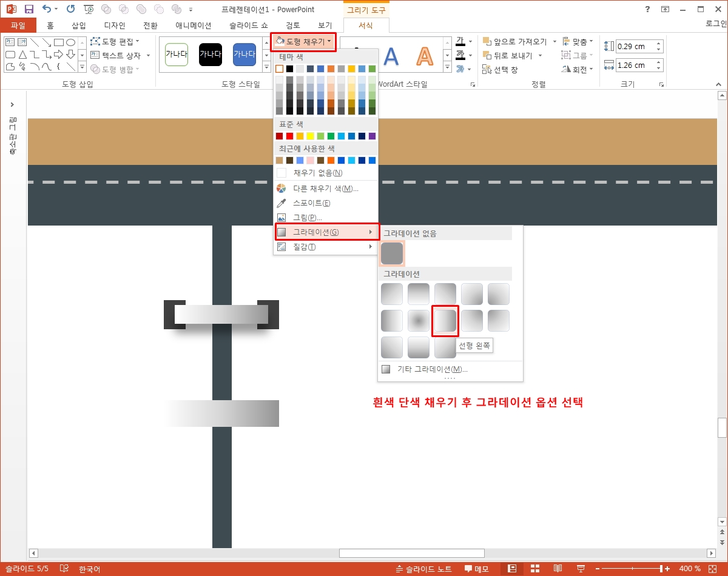Select the oval shape in 도형 삽입 gallery
The width and height of the screenshot is (728, 576).
(71, 42)
